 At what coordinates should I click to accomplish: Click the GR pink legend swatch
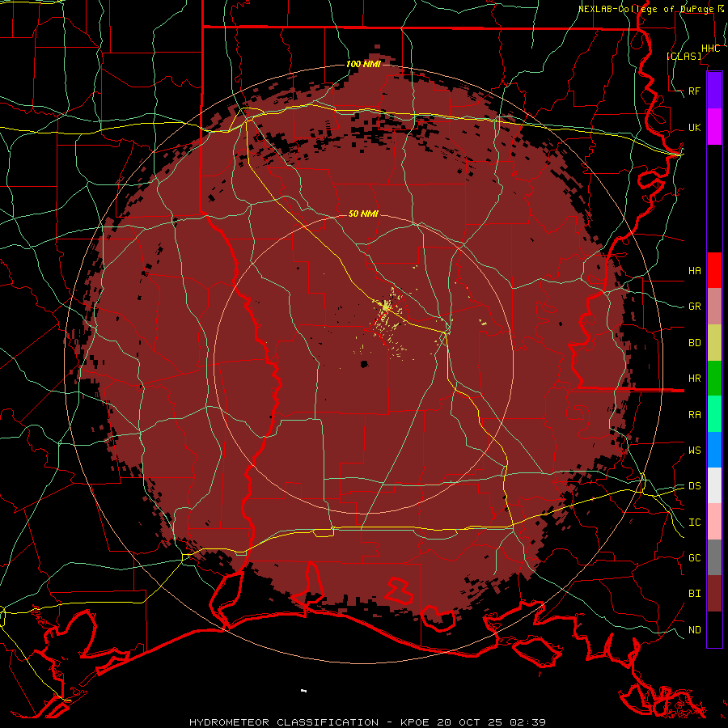(x=714, y=306)
